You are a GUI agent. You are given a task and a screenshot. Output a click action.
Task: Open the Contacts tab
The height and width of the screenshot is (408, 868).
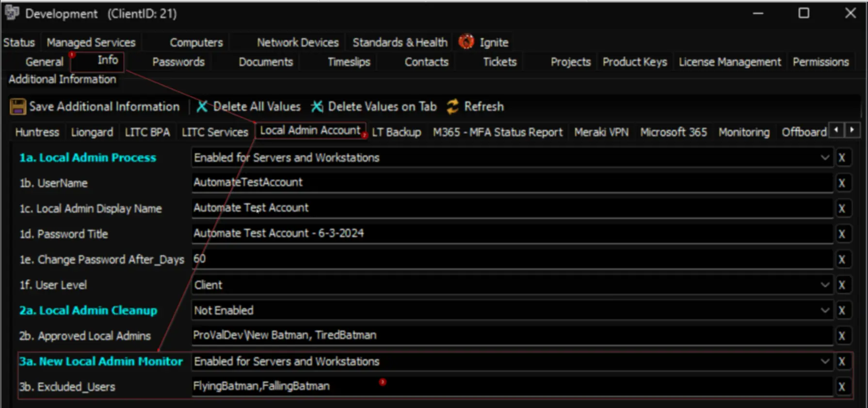point(427,62)
